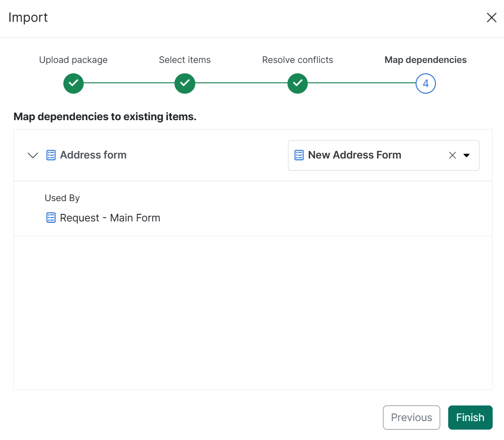Screen dimensions: 504x440
Task: Click the step 4 number circle
Action: coord(426,84)
